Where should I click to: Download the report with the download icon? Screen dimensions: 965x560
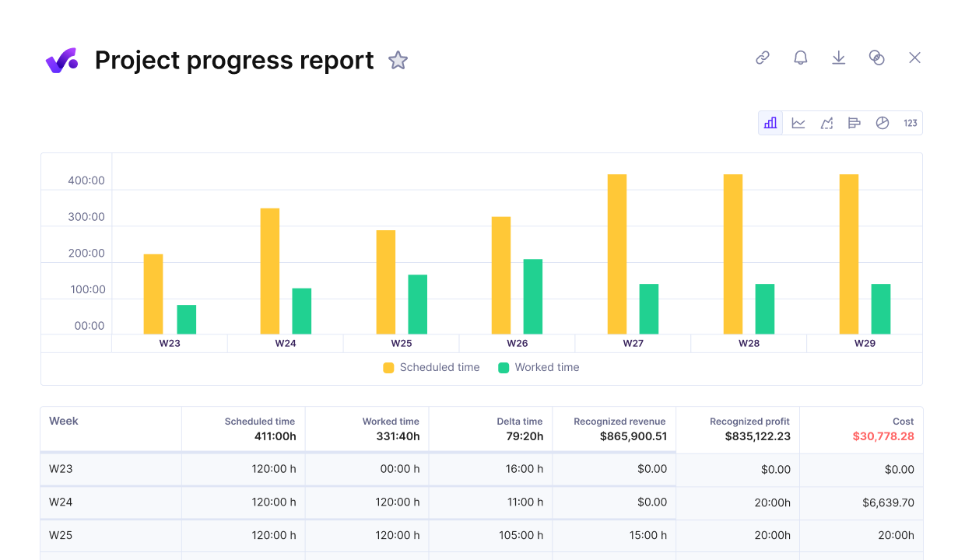tap(838, 58)
